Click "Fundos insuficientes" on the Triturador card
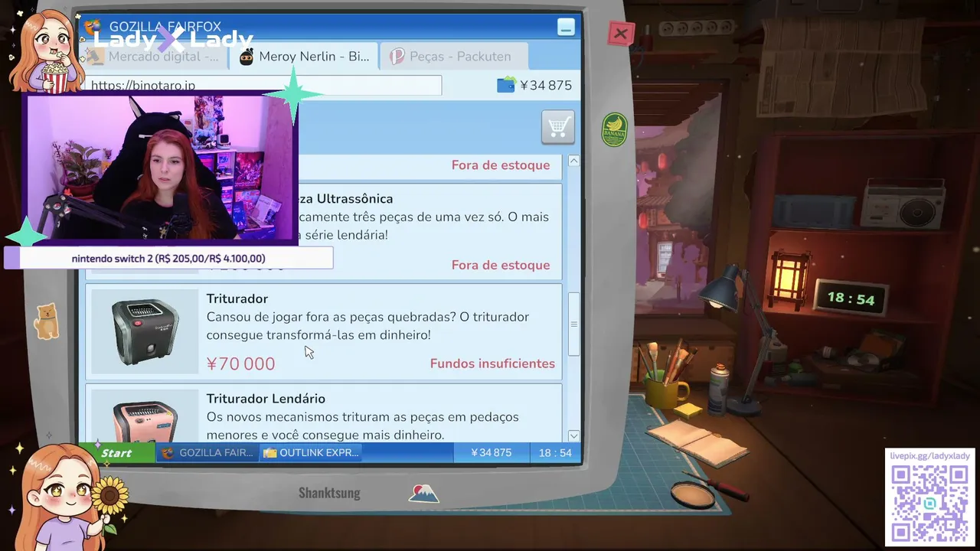Screen dimensions: 980x551 click(x=492, y=364)
